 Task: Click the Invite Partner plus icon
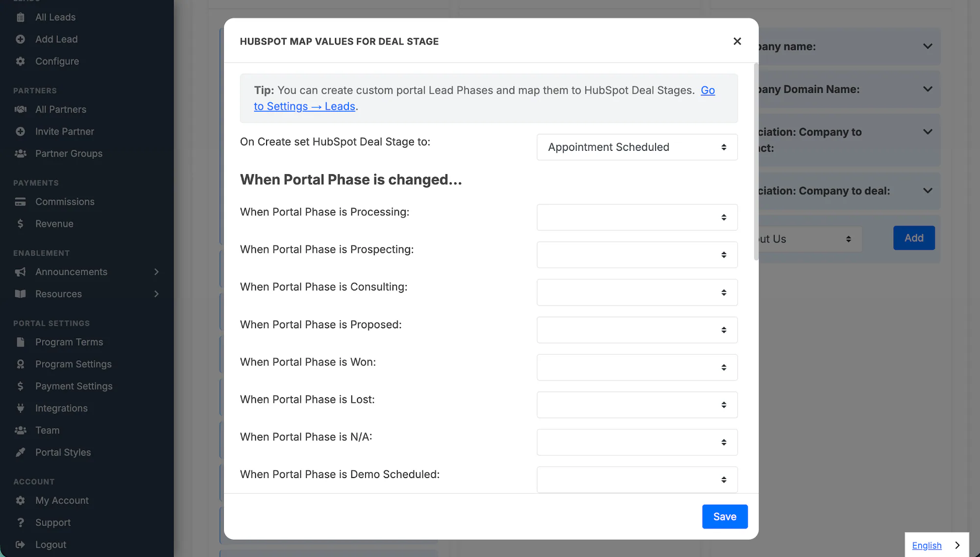coord(20,131)
